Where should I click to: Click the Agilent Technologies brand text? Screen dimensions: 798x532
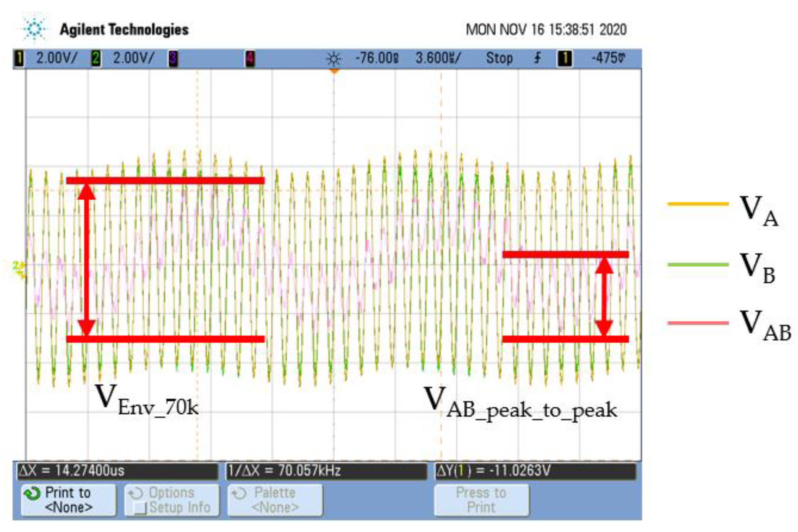[124, 29]
